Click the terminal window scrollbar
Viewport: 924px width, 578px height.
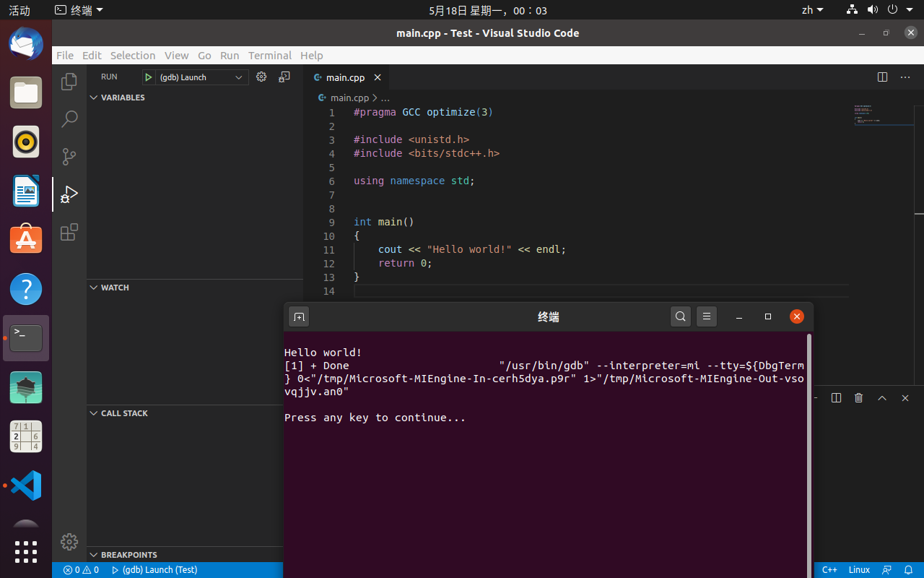809,455
